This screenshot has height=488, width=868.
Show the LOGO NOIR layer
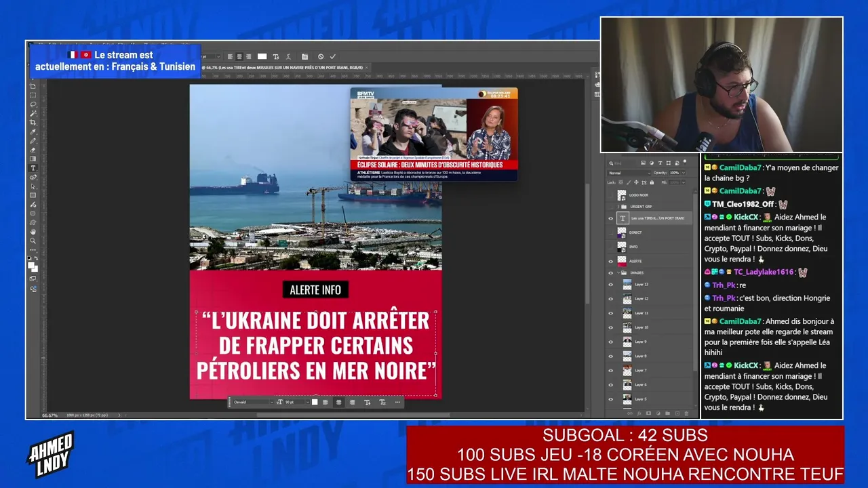coord(610,195)
